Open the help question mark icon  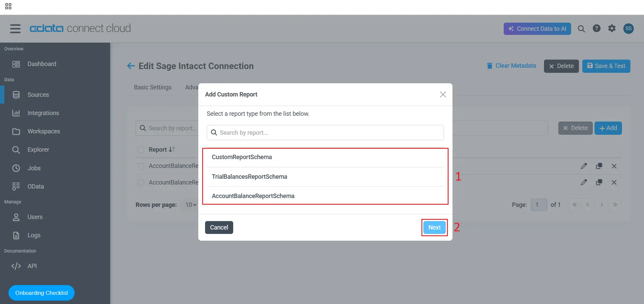tap(597, 28)
